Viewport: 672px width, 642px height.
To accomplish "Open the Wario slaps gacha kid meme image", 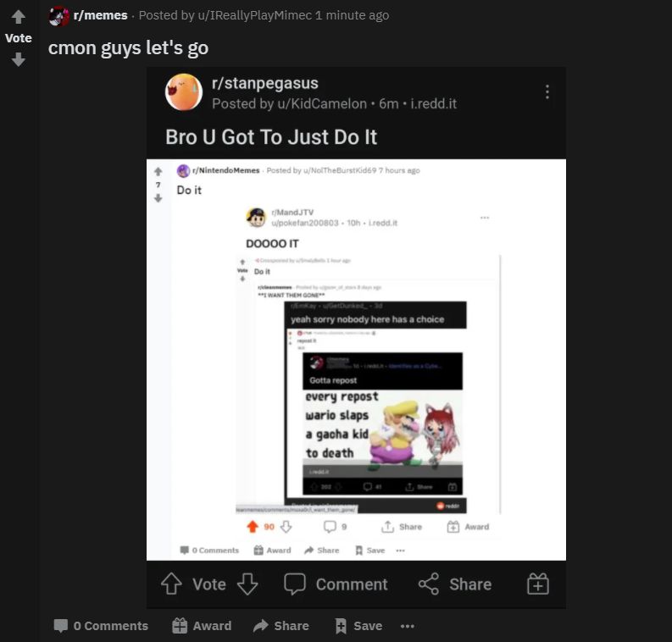I will (383, 427).
